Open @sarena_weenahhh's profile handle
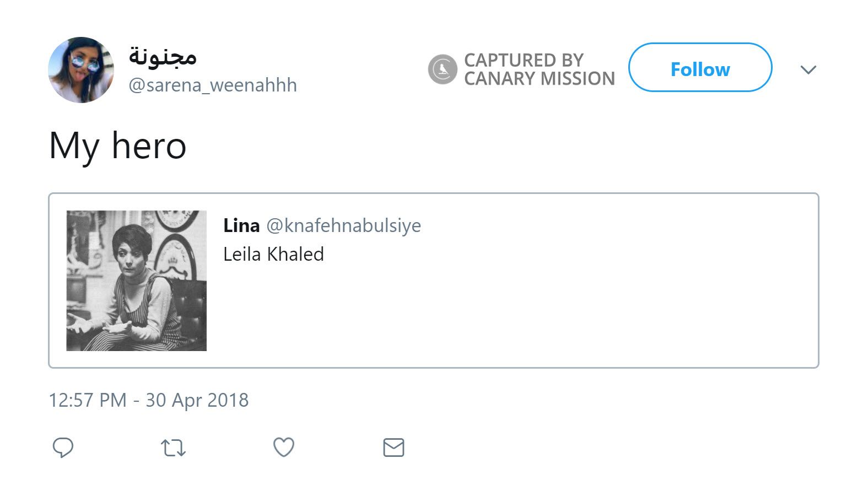This screenshot has height=496, width=868. click(x=212, y=85)
